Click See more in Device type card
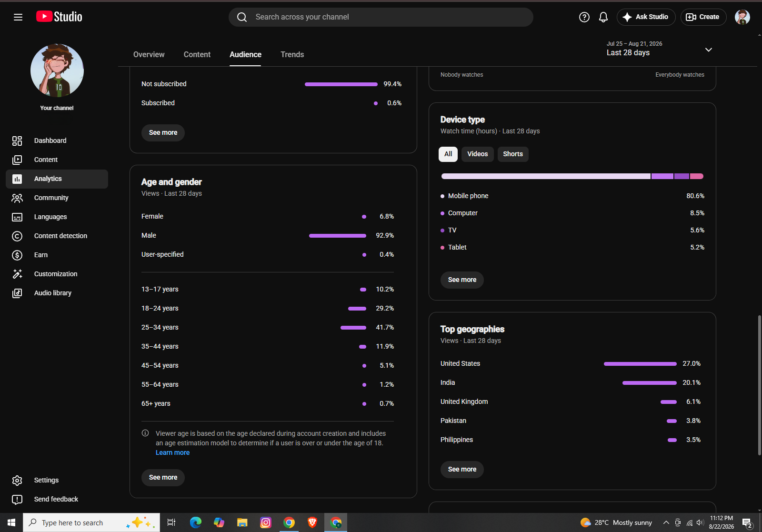This screenshot has height=532, width=762. click(x=462, y=280)
